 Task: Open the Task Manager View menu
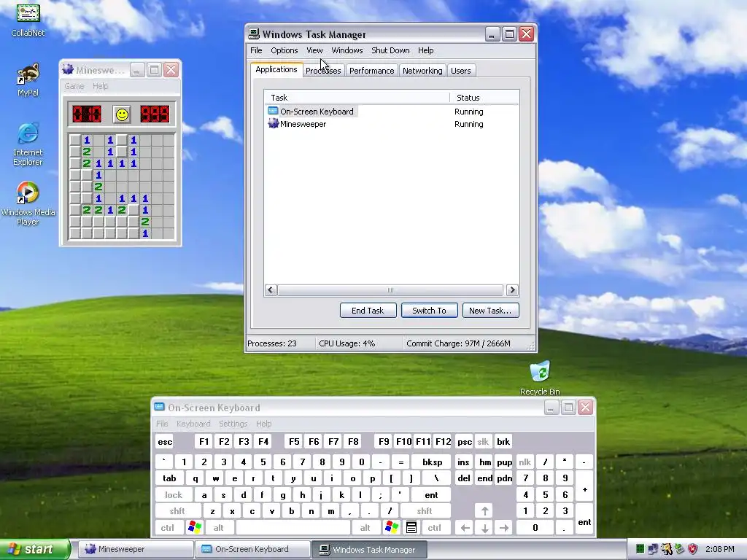click(x=314, y=50)
